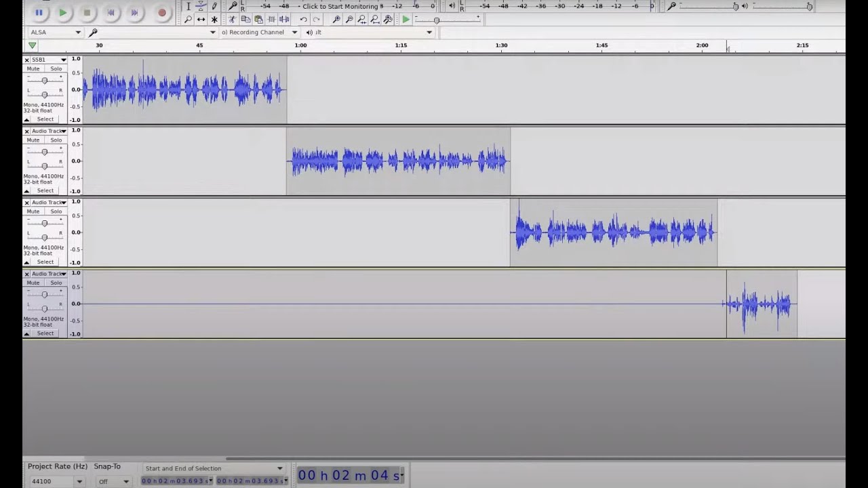Screen dimensions: 868x488
Task: Open second Audio Track name menu
Action: click(49, 131)
